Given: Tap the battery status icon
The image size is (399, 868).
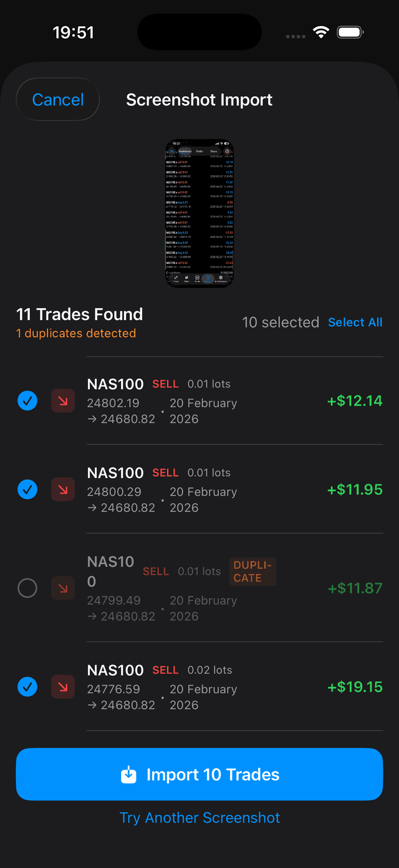Looking at the screenshot, I should click(350, 32).
